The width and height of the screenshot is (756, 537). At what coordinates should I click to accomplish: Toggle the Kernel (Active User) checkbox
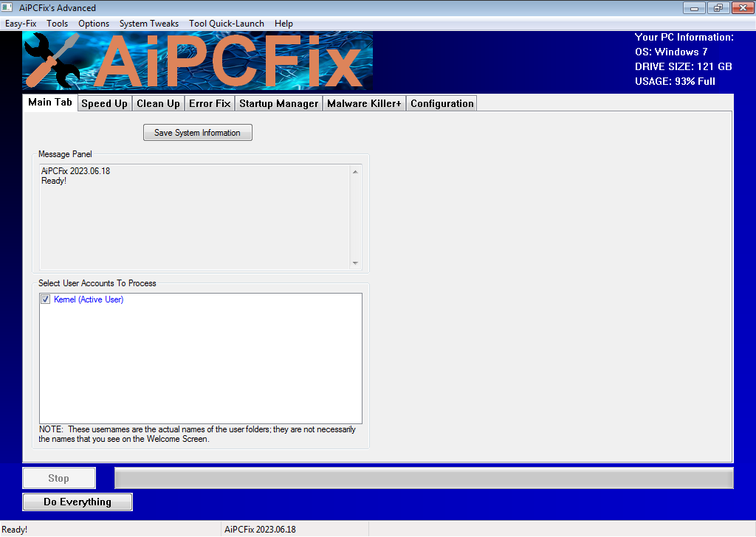pyautogui.click(x=45, y=299)
